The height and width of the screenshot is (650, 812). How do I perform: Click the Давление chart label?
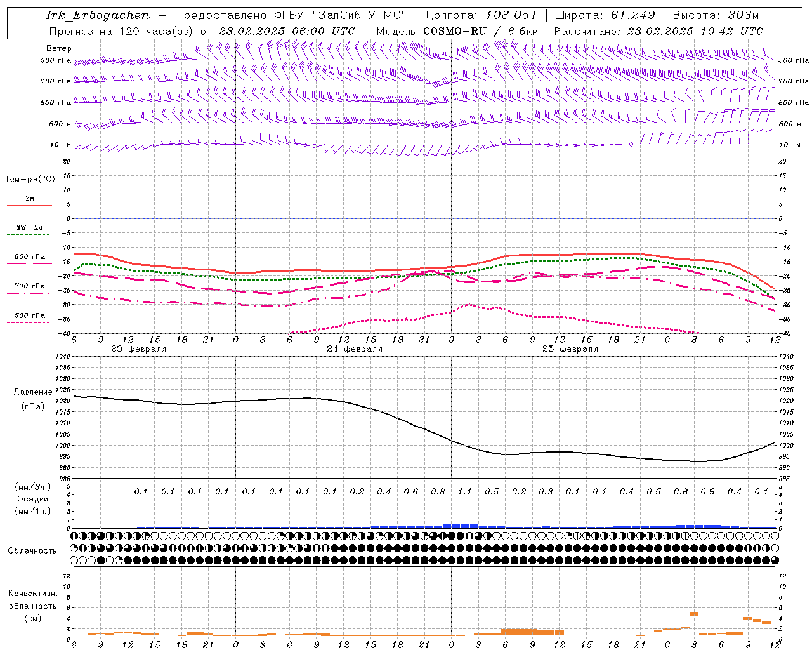(x=32, y=392)
